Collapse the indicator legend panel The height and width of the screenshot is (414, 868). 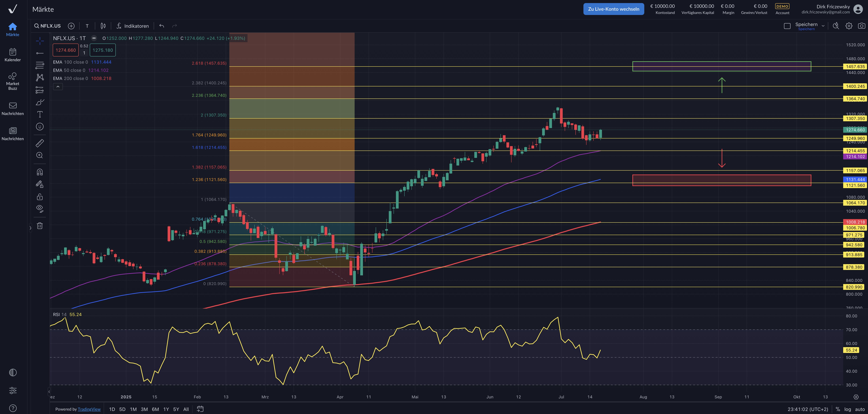pyautogui.click(x=58, y=87)
